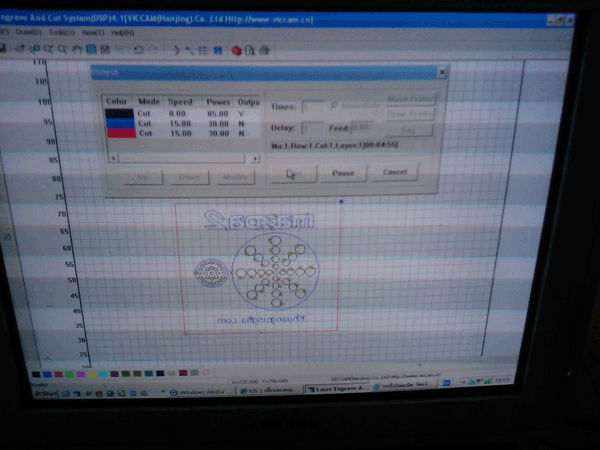Click the printer toolbar icon
Screen dimensions: 600x450
pyautogui.click(x=264, y=51)
